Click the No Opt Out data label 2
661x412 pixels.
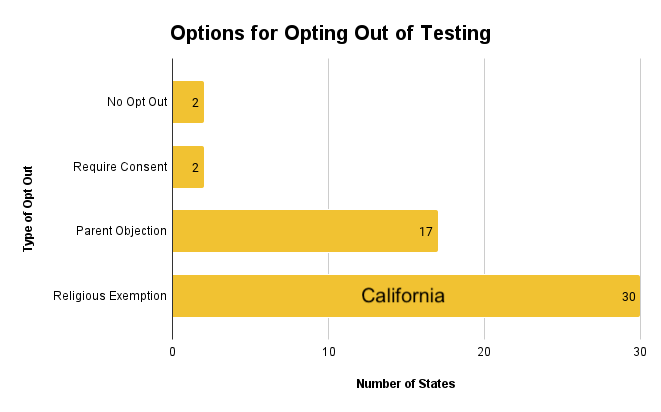pyautogui.click(x=195, y=103)
